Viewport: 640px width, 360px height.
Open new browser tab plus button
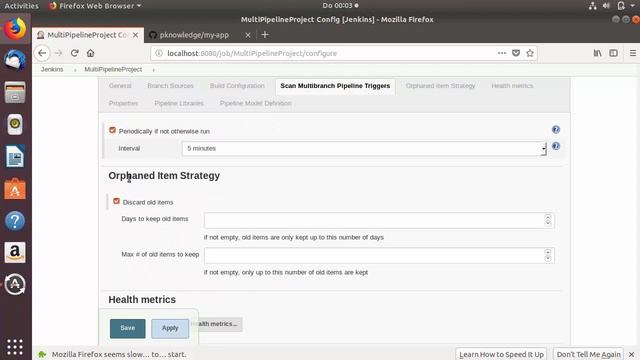[x=265, y=35]
